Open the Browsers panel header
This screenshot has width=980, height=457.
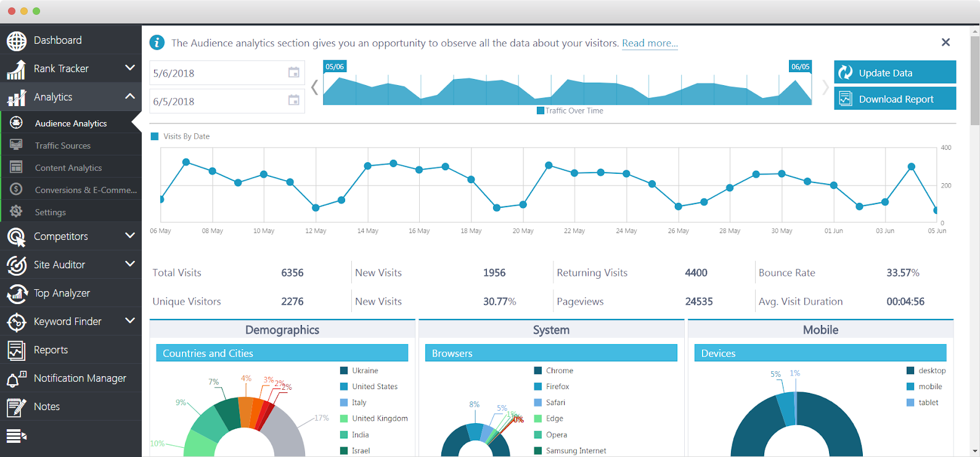coord(551,353)
